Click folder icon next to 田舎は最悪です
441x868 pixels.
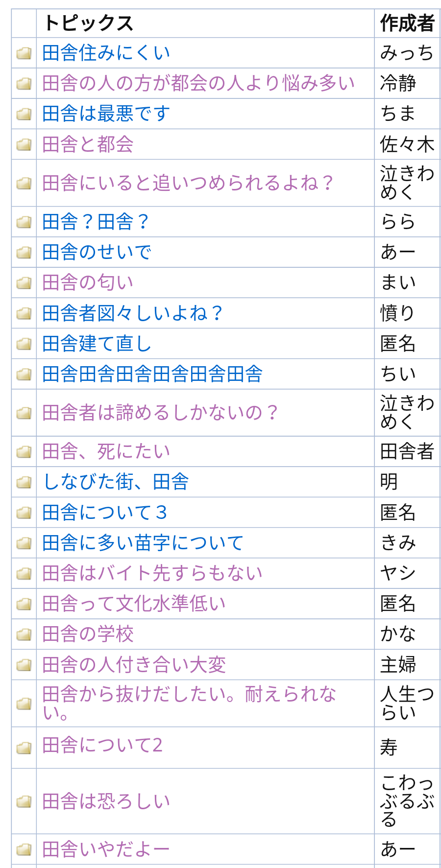click(24, 114)
